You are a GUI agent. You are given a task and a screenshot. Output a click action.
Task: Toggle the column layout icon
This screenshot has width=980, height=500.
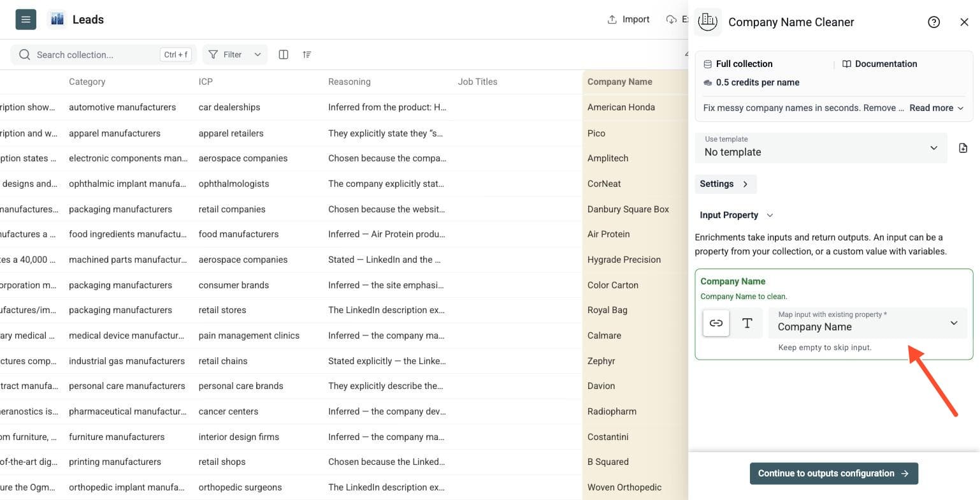pyautogui.click(x=284, y=54)
